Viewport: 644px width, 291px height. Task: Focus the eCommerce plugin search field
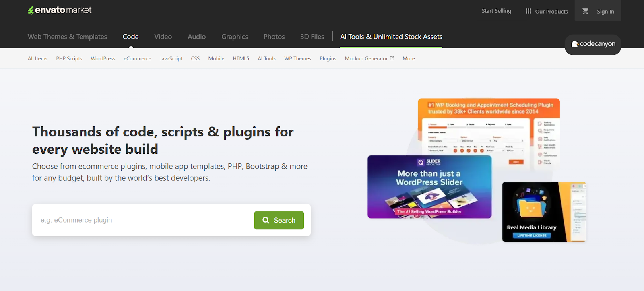click(x=143, y=220)
